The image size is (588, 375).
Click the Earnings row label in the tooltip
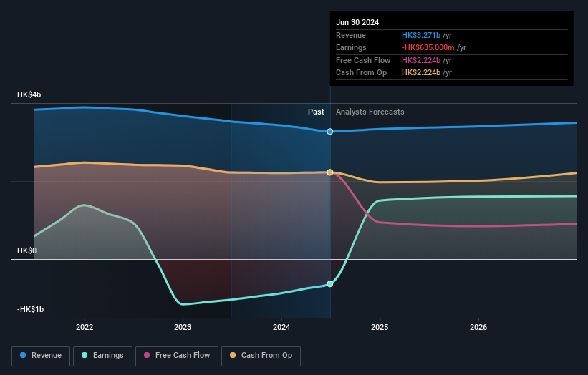tap(351, 47)
